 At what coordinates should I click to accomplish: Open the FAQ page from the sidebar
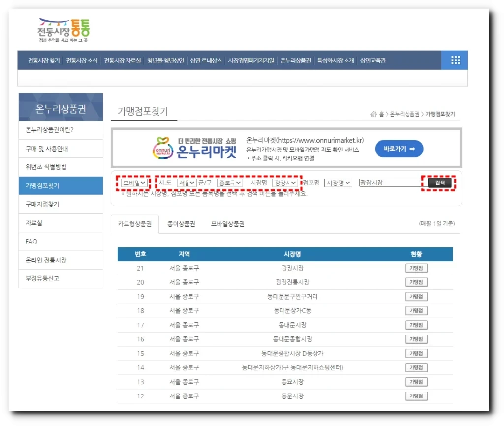(x=31, y=241)
